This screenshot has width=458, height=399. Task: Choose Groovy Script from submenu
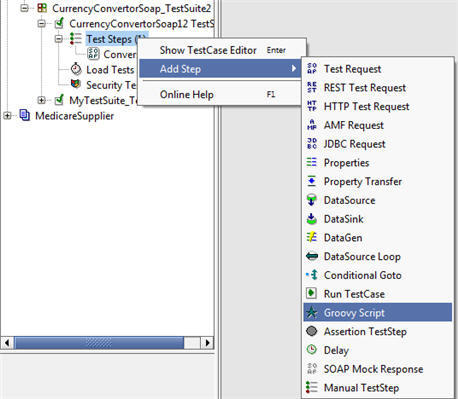click(x=378, y=312)
